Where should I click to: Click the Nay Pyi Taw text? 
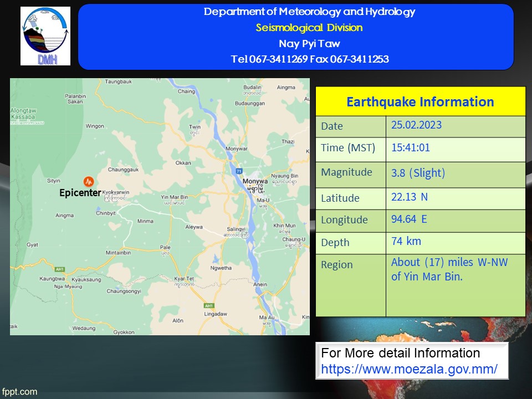(x=309, y=43)
